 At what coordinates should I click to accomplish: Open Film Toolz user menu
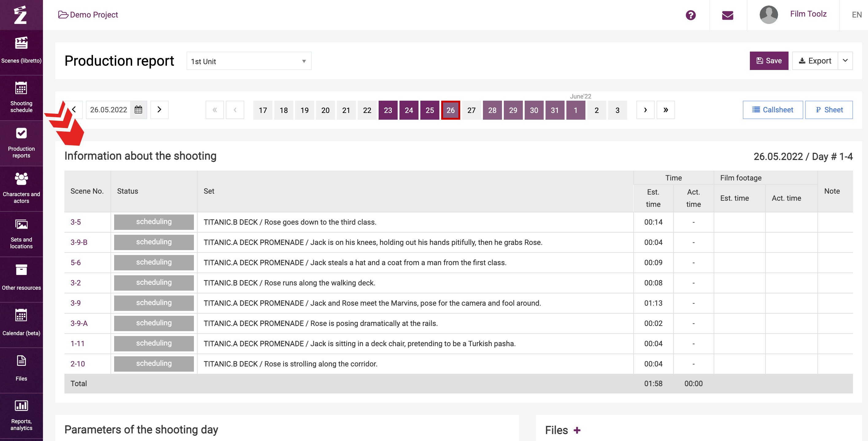point(808,14)
